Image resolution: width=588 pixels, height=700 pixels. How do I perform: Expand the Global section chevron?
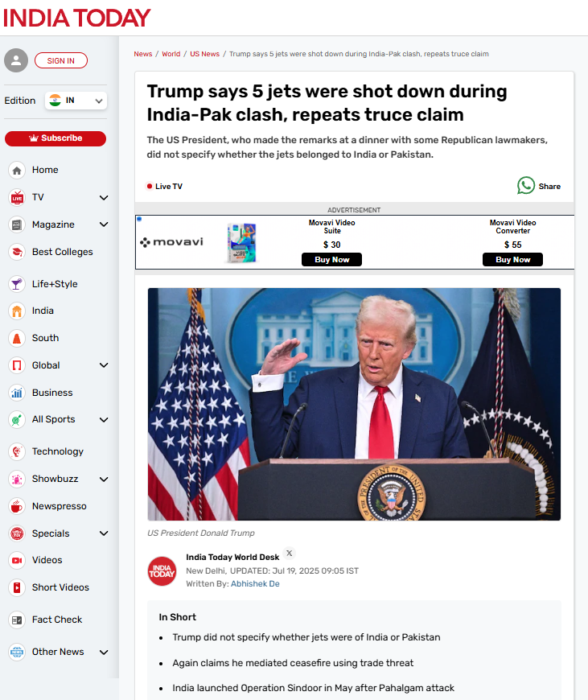coord(104,365)
